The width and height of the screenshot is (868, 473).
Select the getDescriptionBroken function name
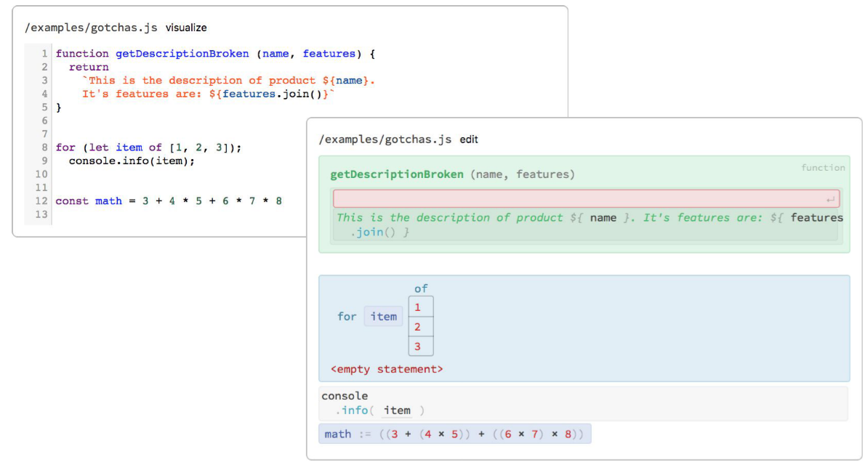[397, 174]
